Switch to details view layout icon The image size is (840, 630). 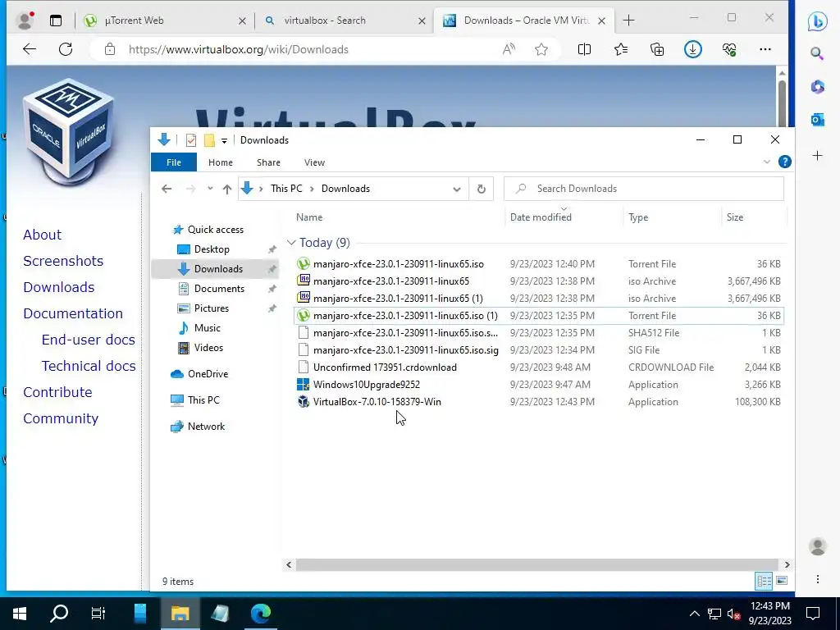tap(764, 581)
